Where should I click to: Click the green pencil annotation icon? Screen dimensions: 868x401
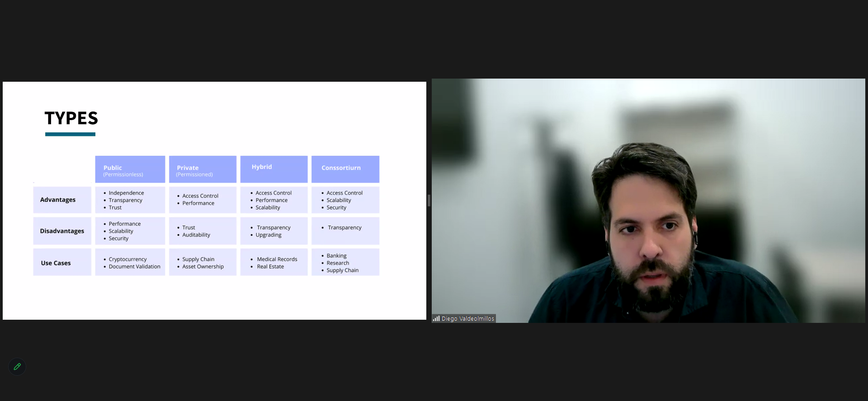pos(17,367)
